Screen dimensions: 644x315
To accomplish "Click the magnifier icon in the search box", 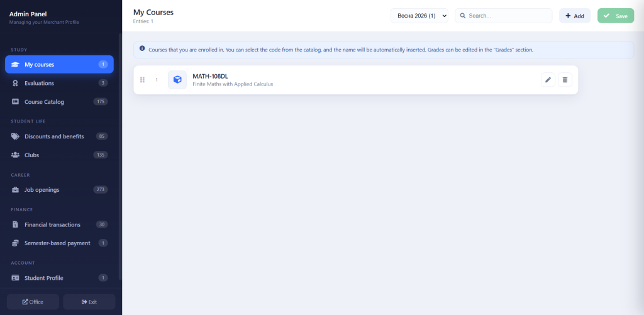I will click(462, 16).
